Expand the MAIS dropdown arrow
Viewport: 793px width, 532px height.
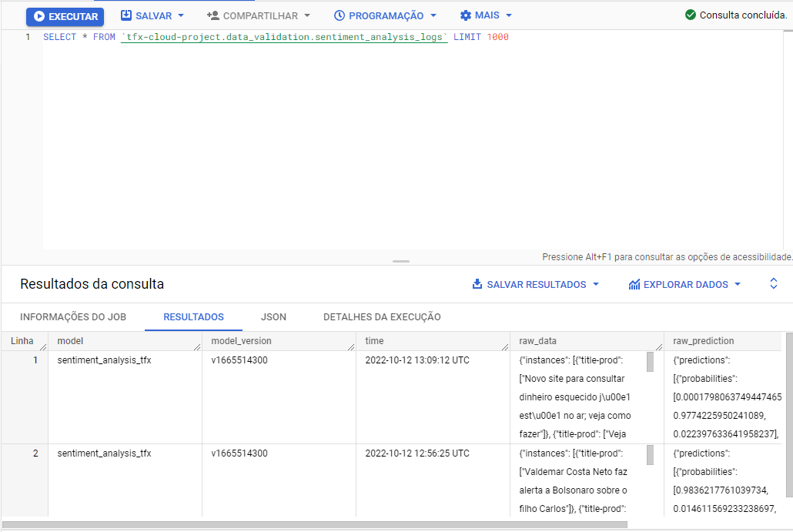tap(509, 15)
